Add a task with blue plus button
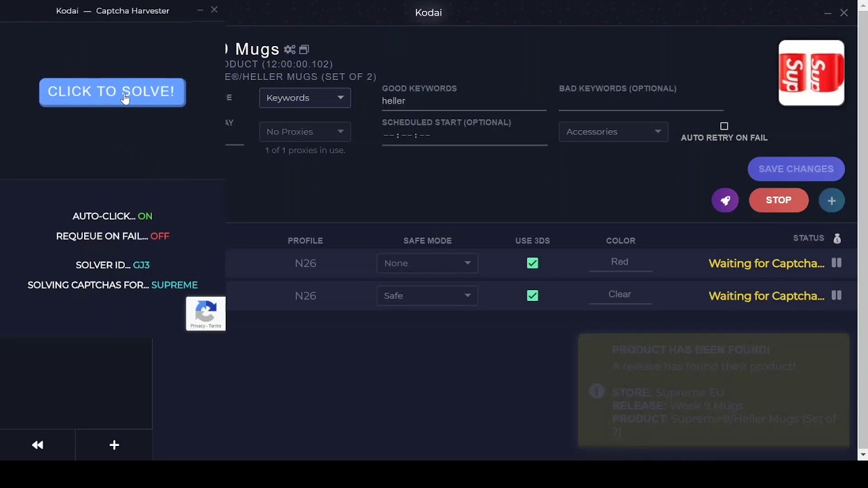Image resolution: width=868 pixels, height=488 pixels. (831, 200)
